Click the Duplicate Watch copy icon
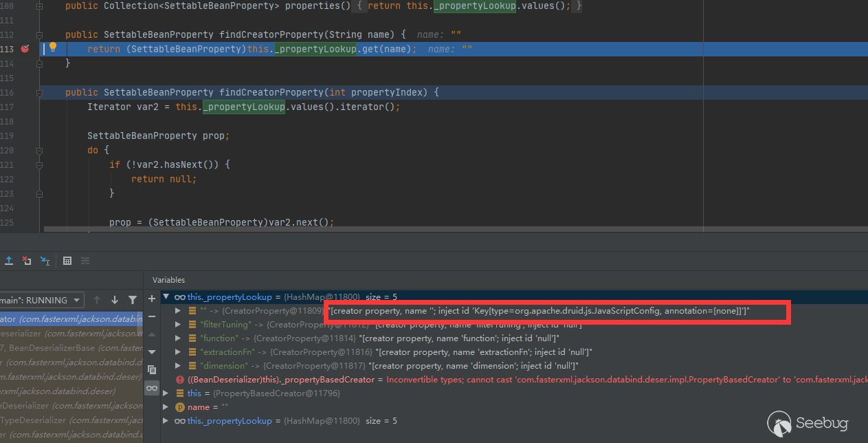 point(152,370)
